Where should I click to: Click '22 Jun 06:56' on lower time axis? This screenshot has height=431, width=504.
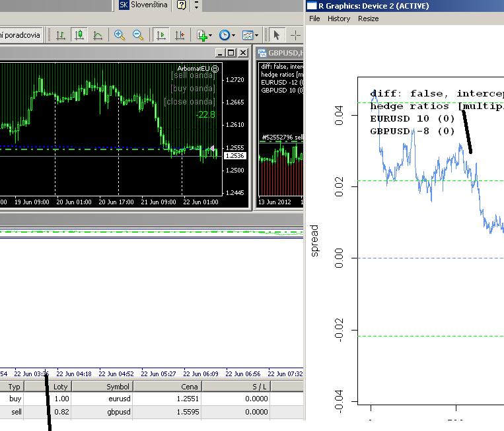(x=242, y=373)
